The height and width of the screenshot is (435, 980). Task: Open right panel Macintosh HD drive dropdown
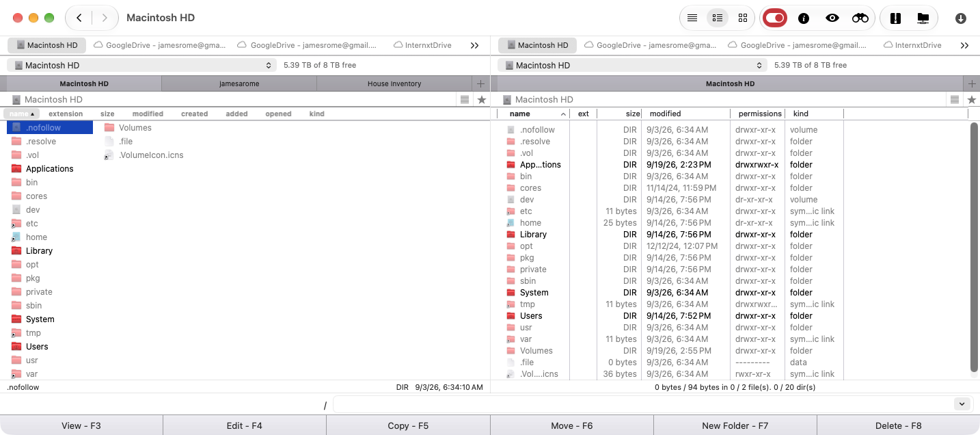(x=632, y=65)
